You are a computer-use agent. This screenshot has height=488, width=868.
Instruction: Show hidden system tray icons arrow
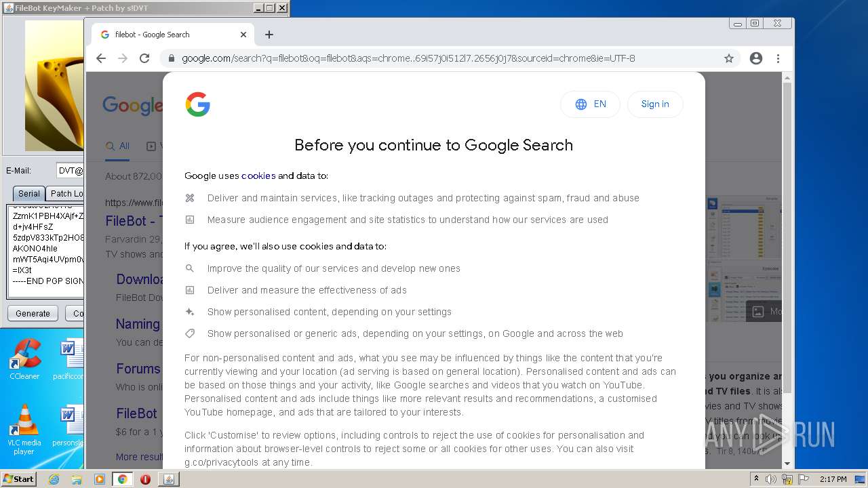757,479
